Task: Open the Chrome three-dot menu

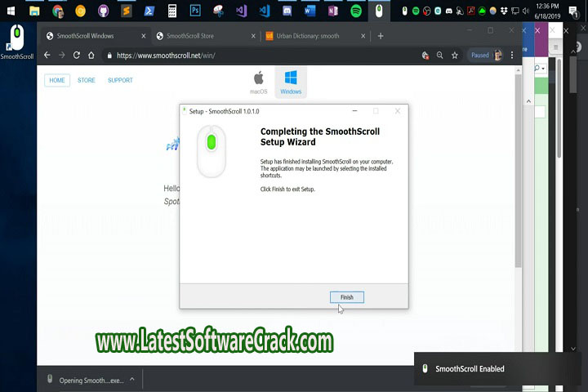Action: [513, 56]
